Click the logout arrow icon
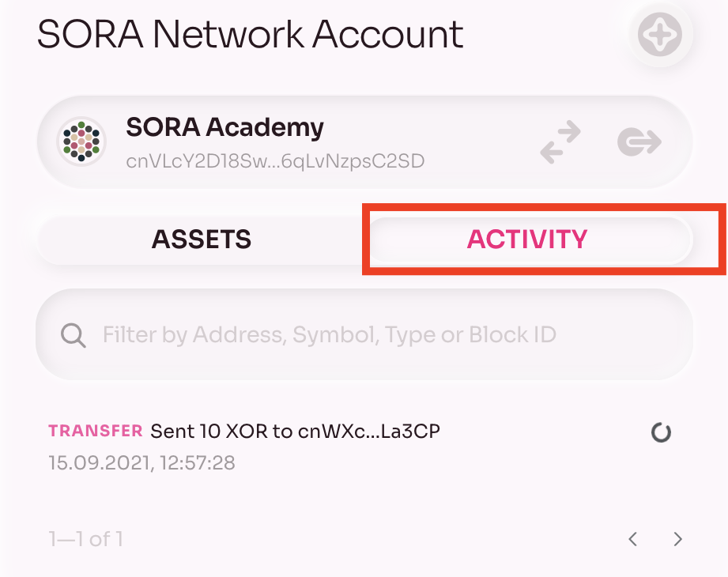 click(639, 141)
